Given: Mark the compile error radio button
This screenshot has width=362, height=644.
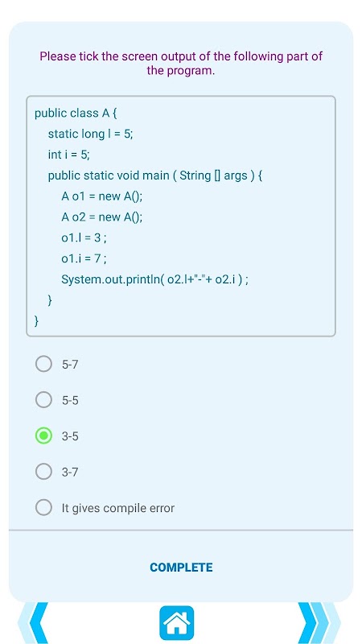Looking at the screenshot, I should tap(43, 508).
